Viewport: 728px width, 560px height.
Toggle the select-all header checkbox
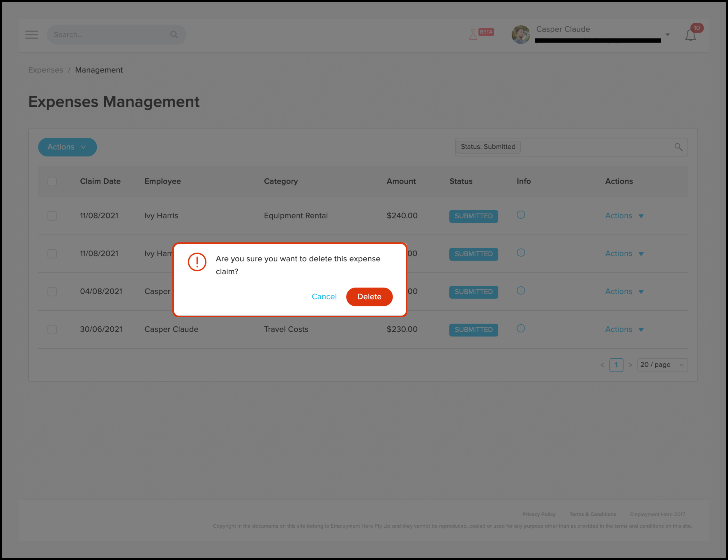(52, 182)
